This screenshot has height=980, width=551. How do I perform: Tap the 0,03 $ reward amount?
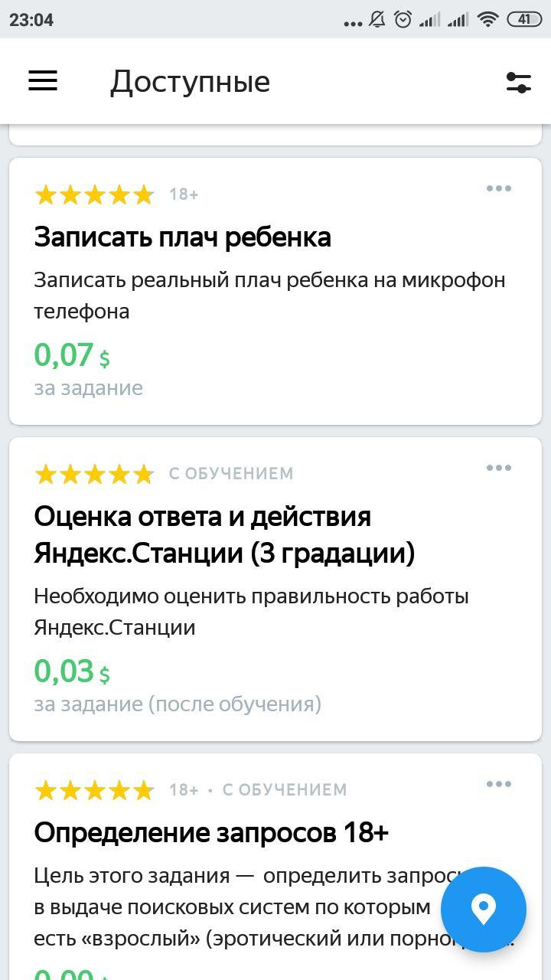(x=72, y=672)
